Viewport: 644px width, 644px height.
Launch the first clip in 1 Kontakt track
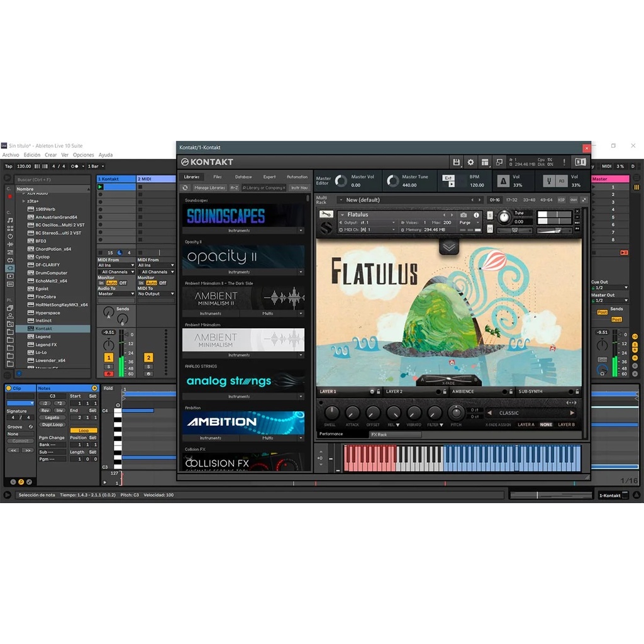coord(100,187)
